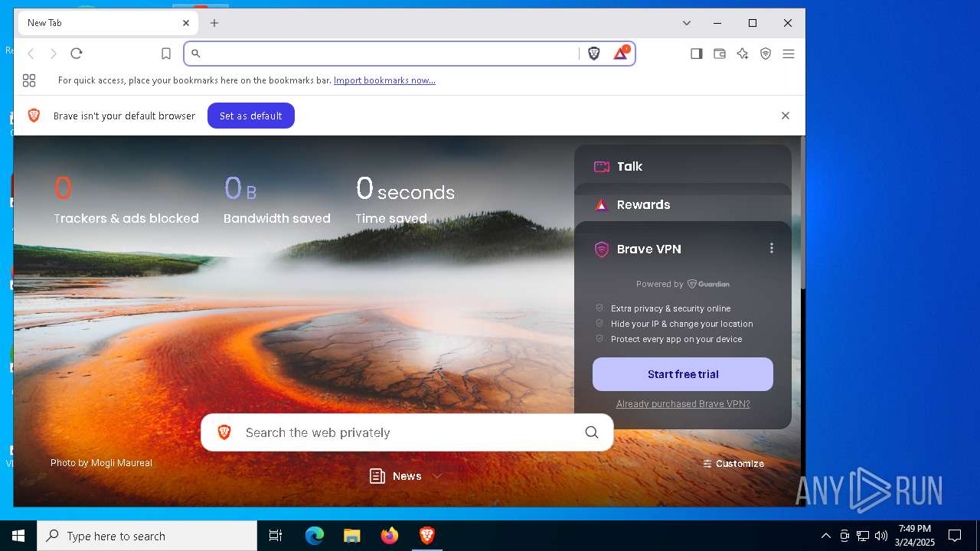Click the taskbar Type here to search box
980x551 pixels.
[147, 536]
